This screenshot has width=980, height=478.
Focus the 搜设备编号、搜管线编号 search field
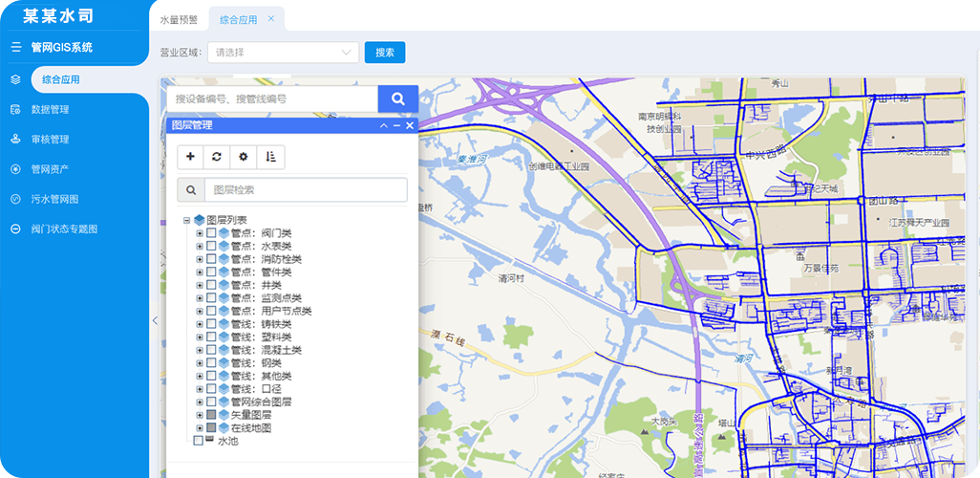pyautogui.click(x=272, y=98)
